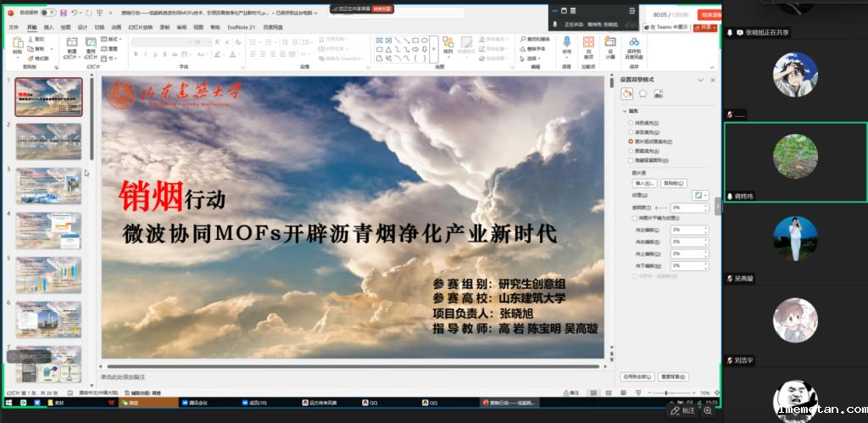
Task: Select the Solid fill radio button
Action: pyautogui.click(x=630, y=123)
